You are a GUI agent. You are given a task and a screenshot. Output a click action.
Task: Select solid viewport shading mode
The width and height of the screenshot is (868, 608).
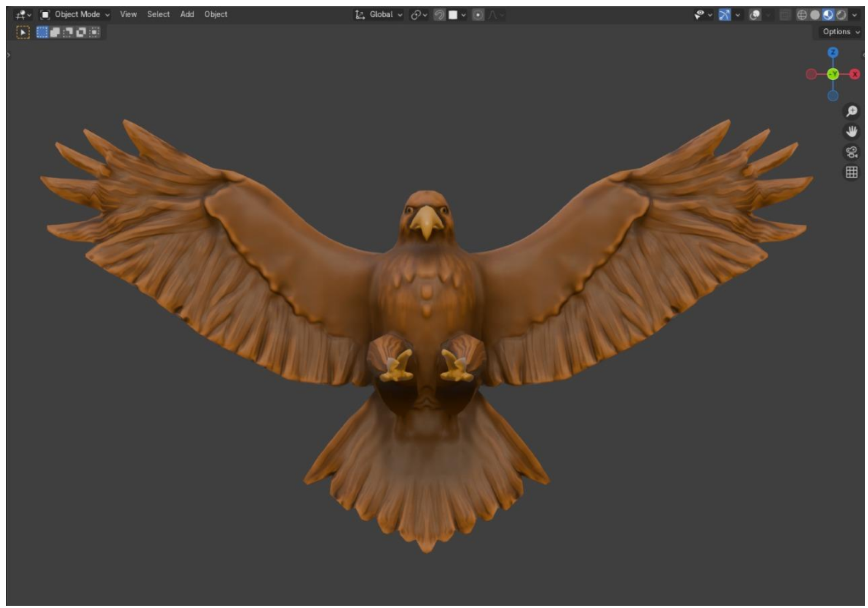click(815, 15)
